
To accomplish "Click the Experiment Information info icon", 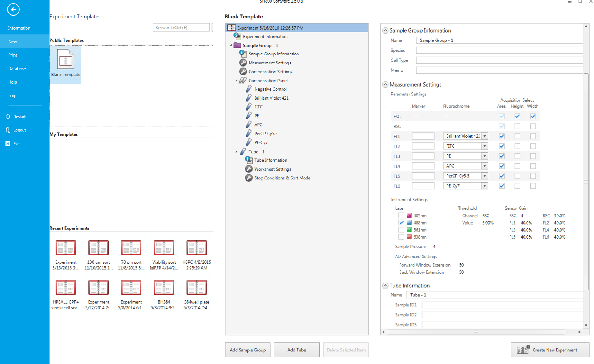I will [x=237, y=36].
